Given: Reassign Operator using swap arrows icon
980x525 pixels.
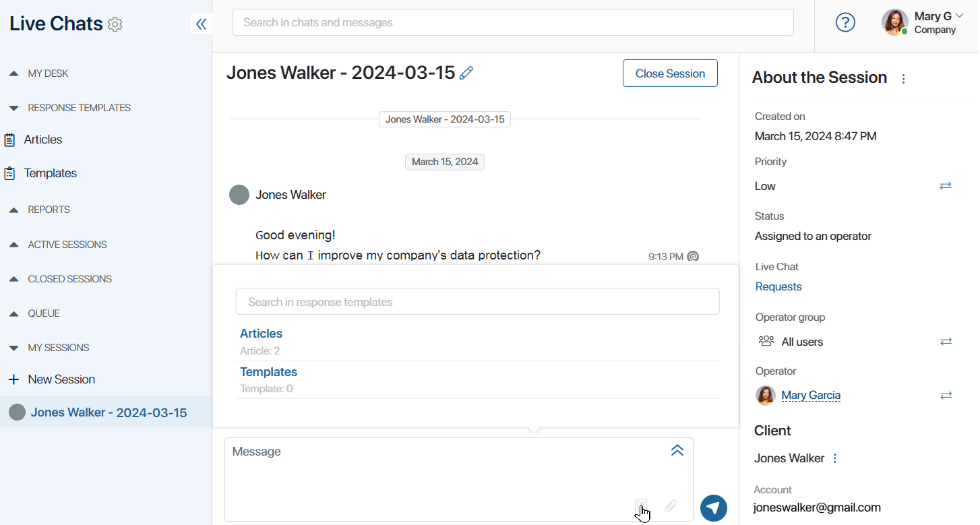Looking at the screenshot, I should pyautogui.click(x=946, y=396).
